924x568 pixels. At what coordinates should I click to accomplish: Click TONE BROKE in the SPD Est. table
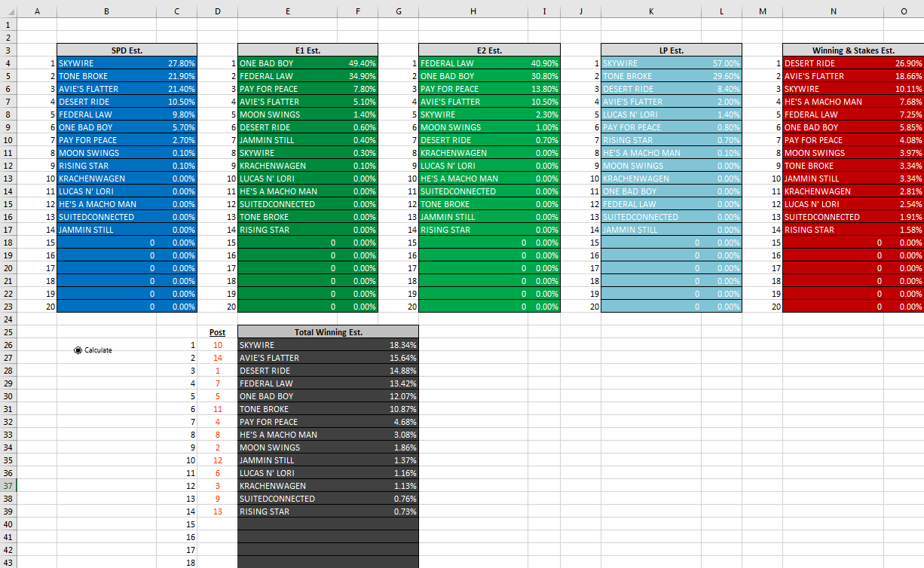(84, 76)
